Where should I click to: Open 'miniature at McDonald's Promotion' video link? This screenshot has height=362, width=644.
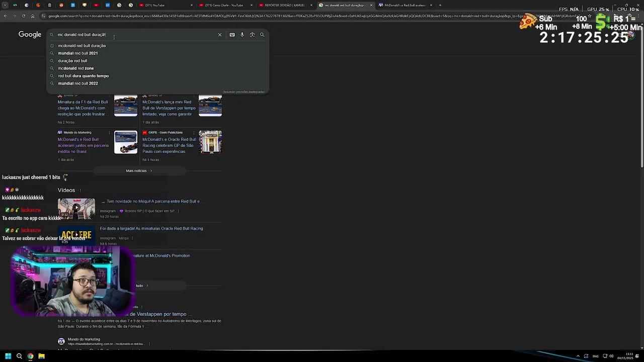click(x=162, y=255)
